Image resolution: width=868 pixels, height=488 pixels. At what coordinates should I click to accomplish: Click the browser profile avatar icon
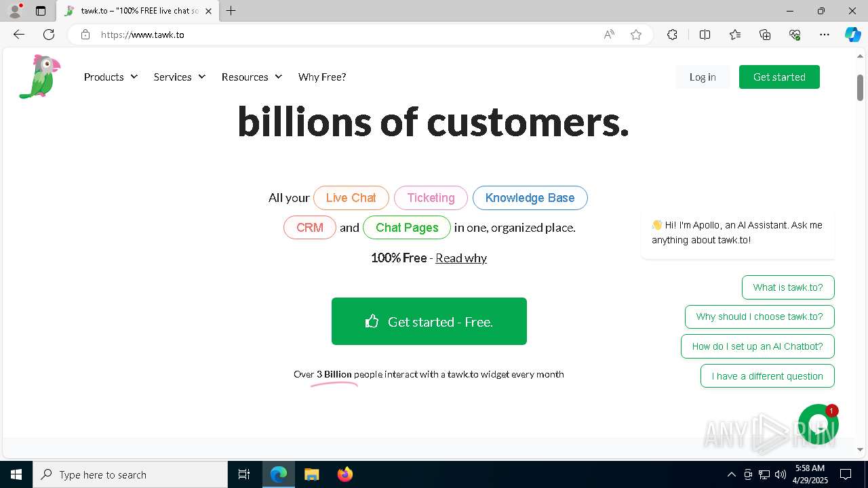point(15,11)
